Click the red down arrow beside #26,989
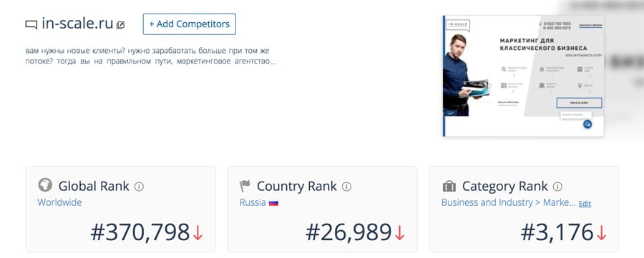 click(399, 233)
